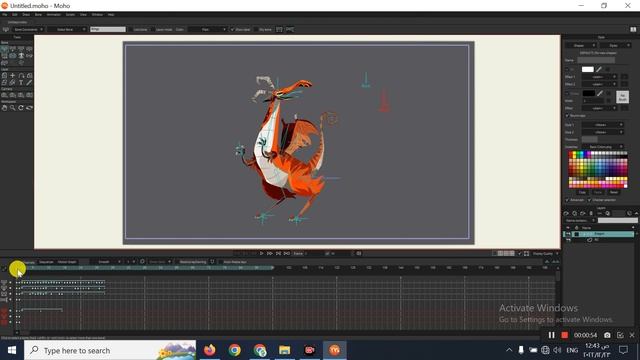This screenshot has height=360, width=640.
Task: Open the Bone menu
Action: pos(38,15)
